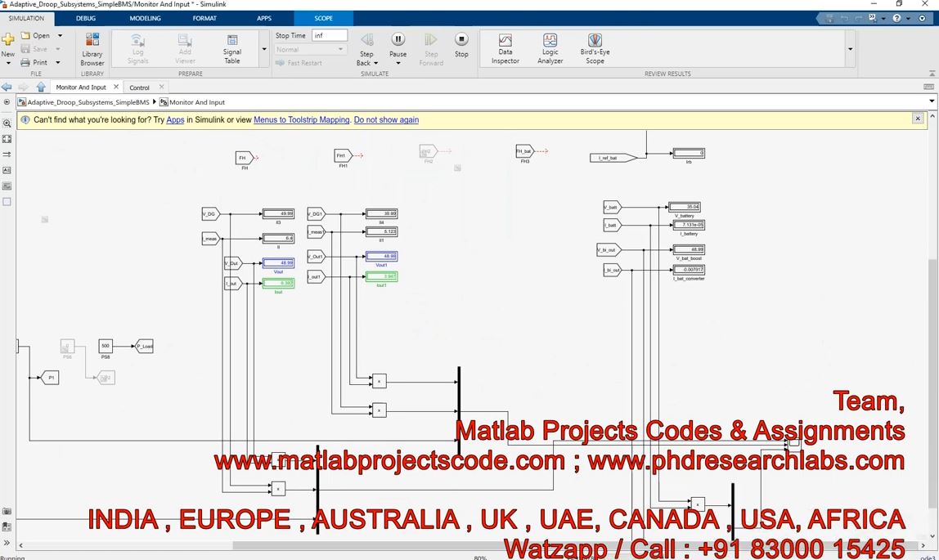
Task: Close the yellow notification banner
Action: coord(918,119)
